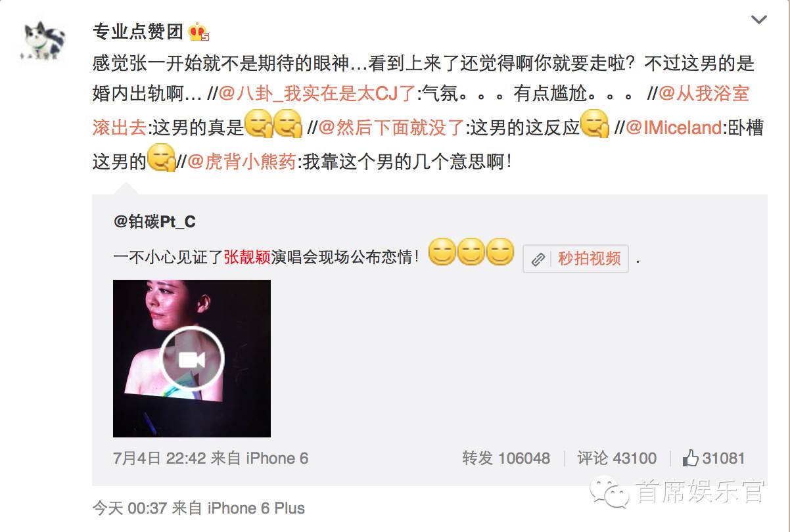Click the cat avatar of 专业点赞团

coord(45,42)
